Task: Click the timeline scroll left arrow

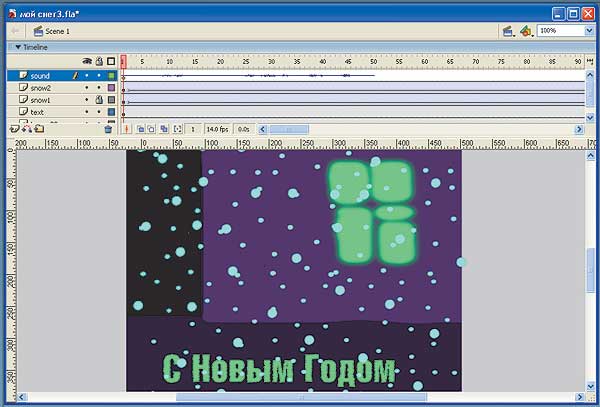Action: pos(262,129)
